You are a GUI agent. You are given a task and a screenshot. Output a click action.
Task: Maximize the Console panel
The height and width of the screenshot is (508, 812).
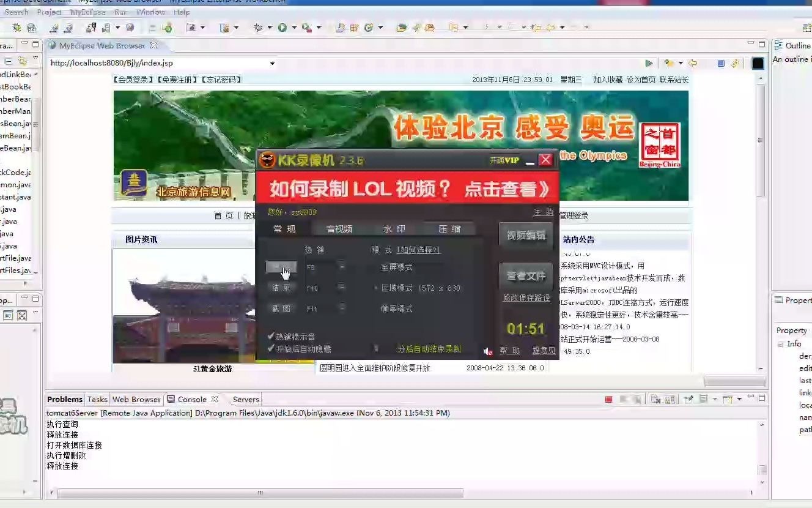(762, 398)
